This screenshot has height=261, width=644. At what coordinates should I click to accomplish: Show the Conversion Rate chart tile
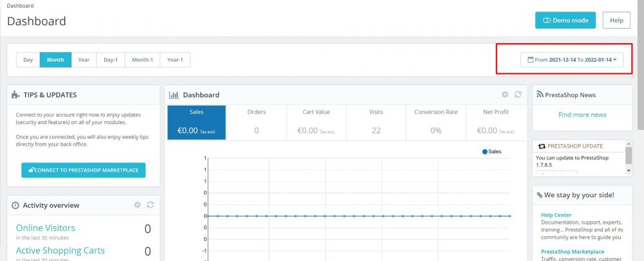coord(436,123)
